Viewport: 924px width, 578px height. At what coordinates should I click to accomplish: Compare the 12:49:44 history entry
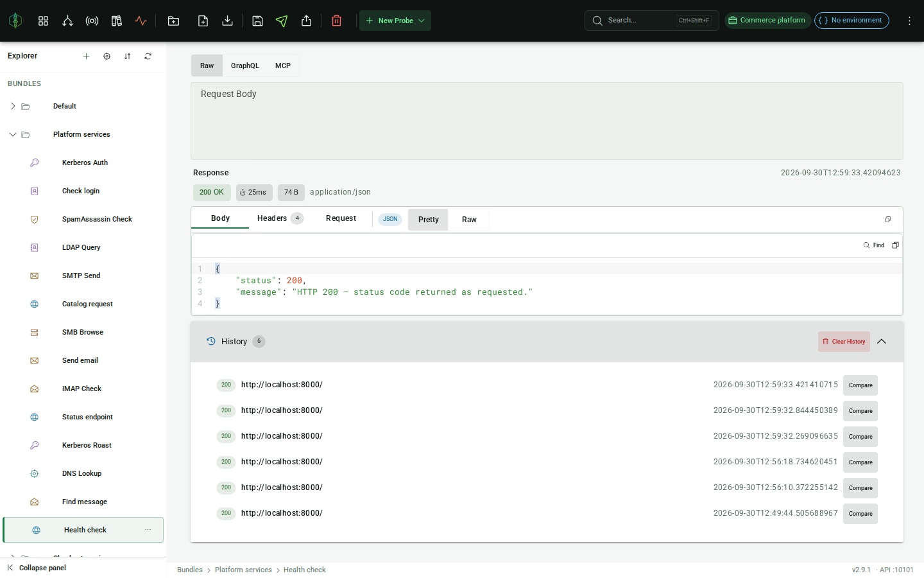tap(860, 514)
